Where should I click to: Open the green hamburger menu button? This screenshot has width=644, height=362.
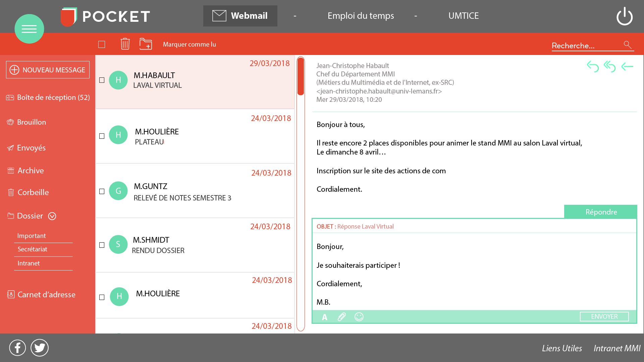[29, 29]
